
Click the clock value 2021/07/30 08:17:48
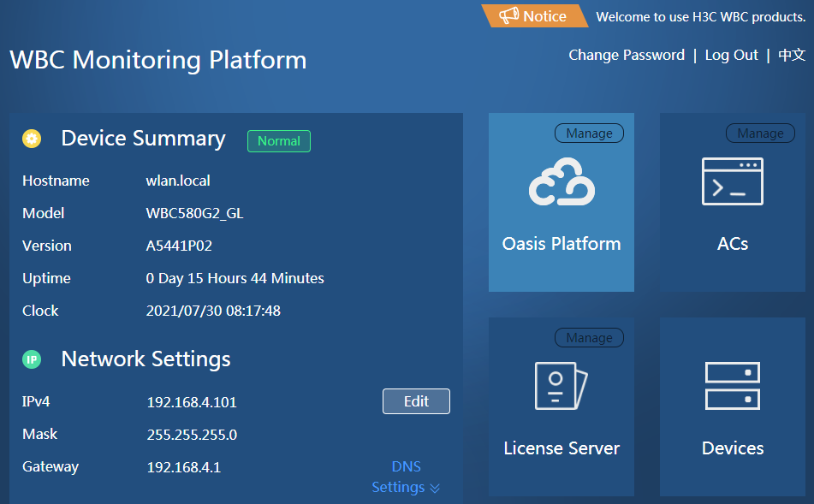tap(213, 311)
